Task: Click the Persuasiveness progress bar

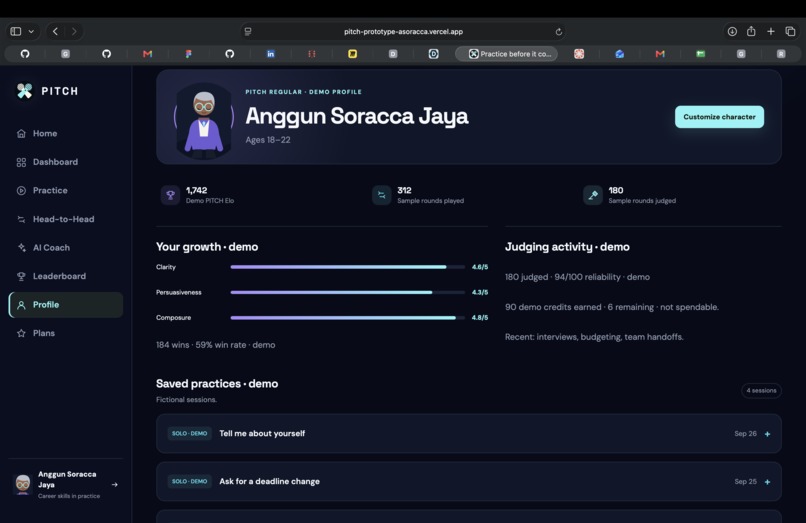Action: pos(347,292)
